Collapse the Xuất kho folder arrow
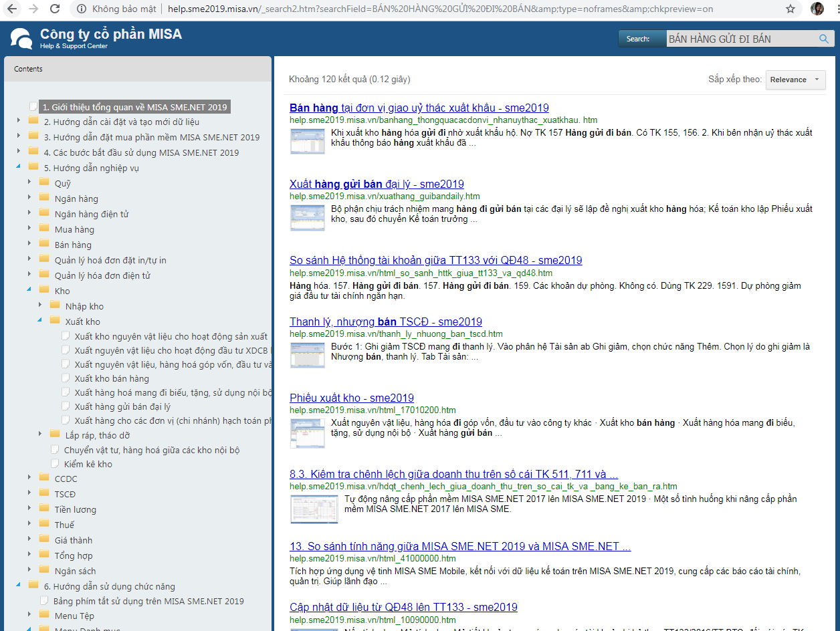The image size is (840, 631). pos(40,321)
